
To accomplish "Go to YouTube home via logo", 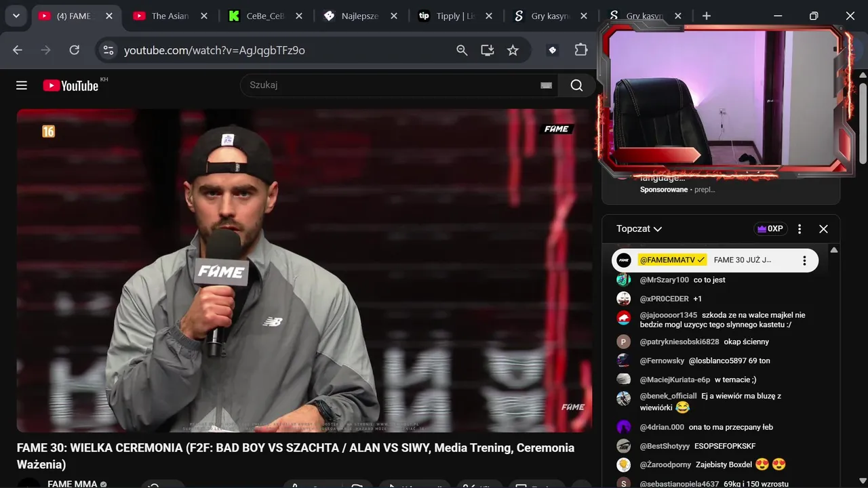I will pyautogui.click(x=71, y=85).
